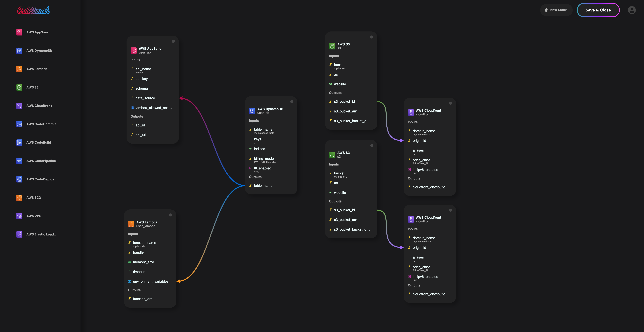The width and height of the screenshot is (644, 332).
Task: Select the AWS Lambda label in sidebar
Action: tap(37, 69)
